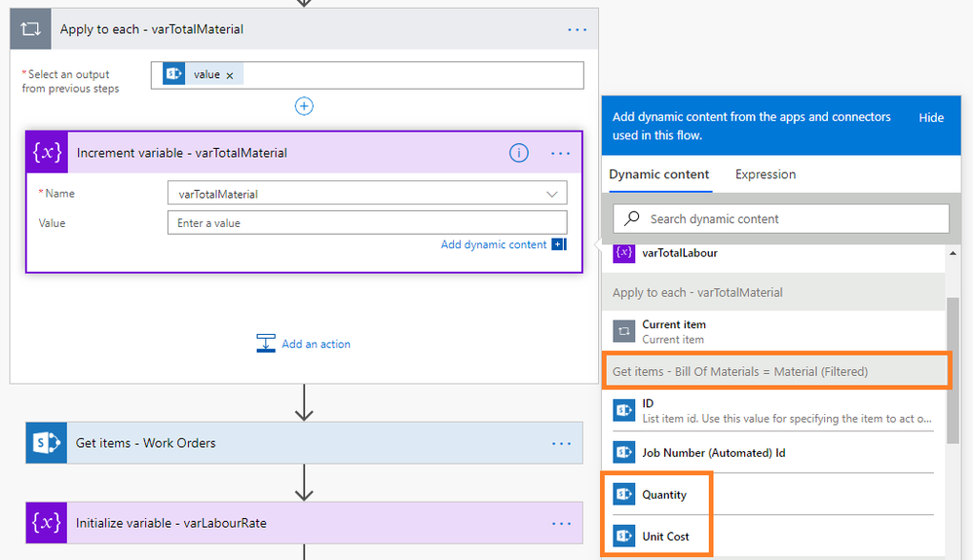Viewport: 973px width, 560px height.
Task: Click the Select an output field
Action: click(x=367, y=75)
